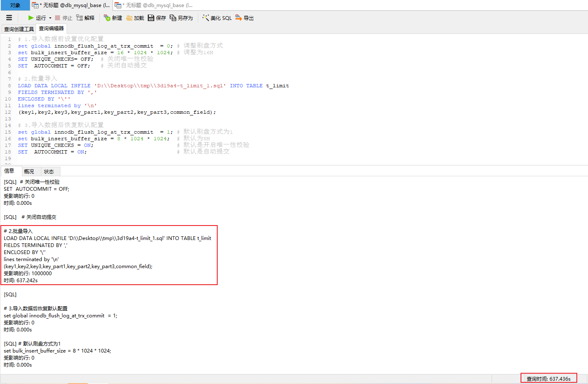Click AUTOCOMMIT = ON on editor line 18
The image size is (588, 384).
(x=60, y=152)
